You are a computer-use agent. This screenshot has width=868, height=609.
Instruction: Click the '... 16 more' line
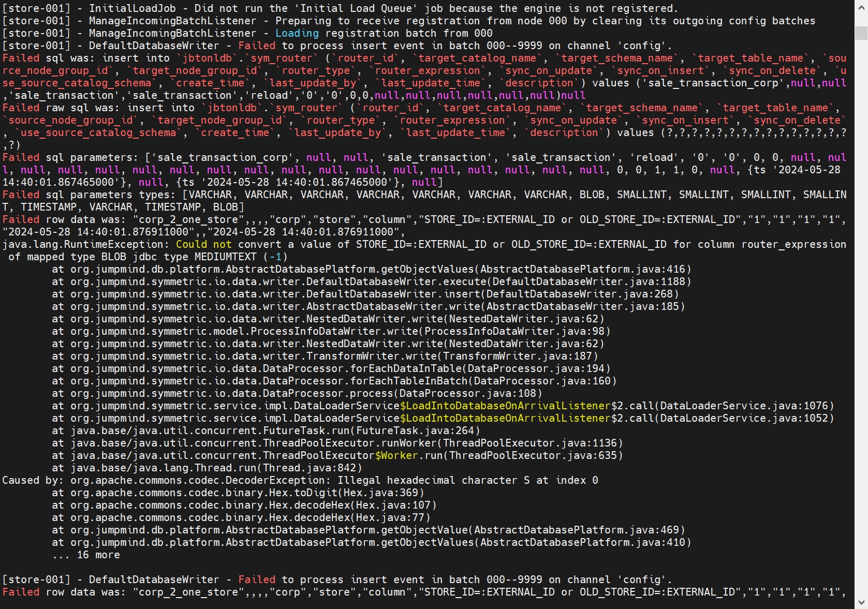(86, 555)
